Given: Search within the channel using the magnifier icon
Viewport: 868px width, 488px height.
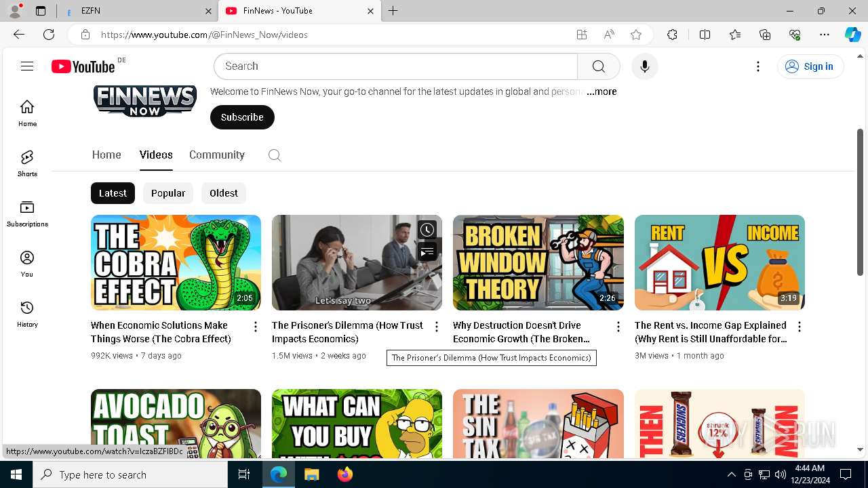Looking at the screenshot, I should click(275, 155).
